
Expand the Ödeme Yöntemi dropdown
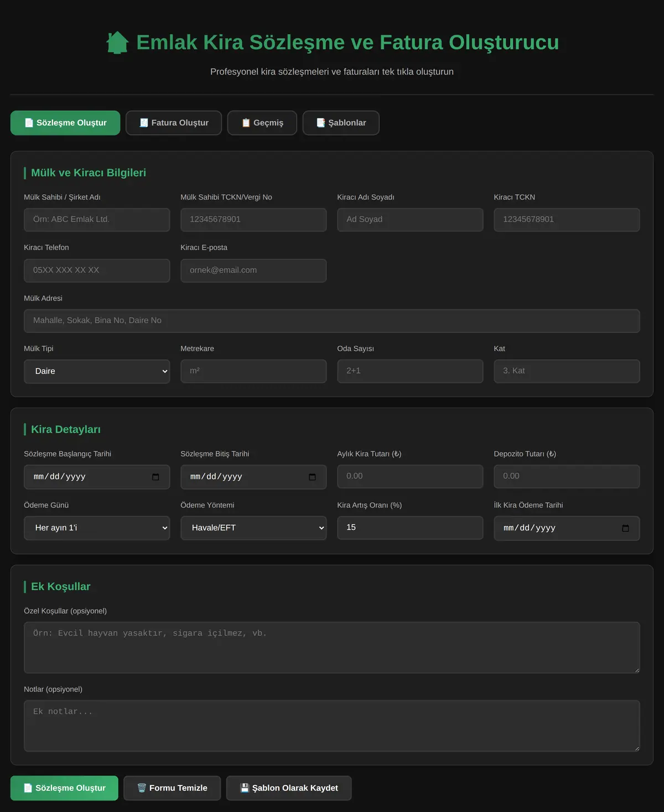(x=253, y=528)
